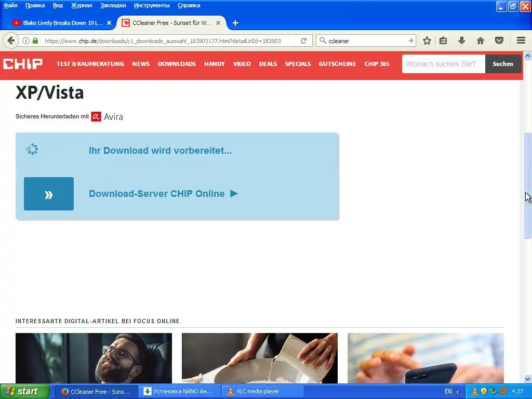
Task: Switch to VLC media player taskbar window
Action: point(262,392)
